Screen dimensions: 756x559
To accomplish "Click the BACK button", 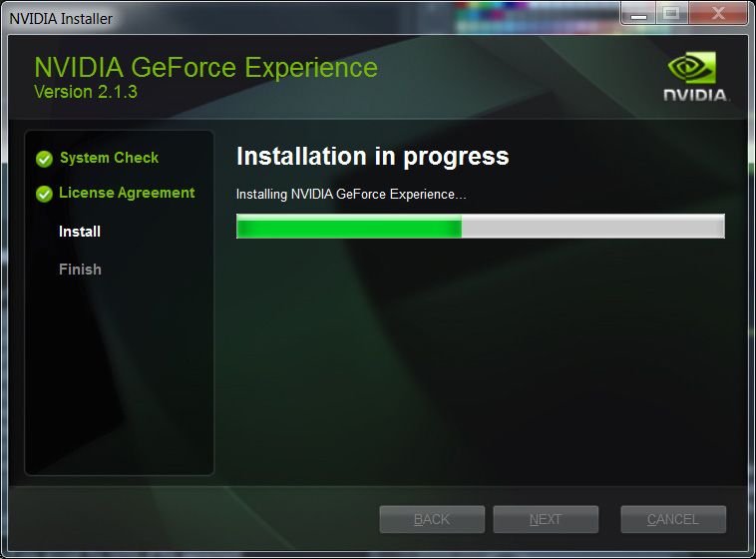I will coord(432,519).
